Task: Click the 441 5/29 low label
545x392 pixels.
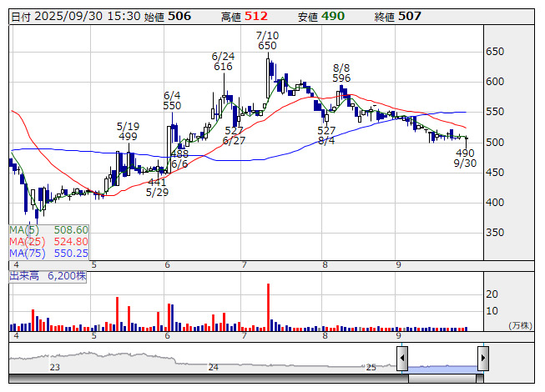Action: point(157,187)
